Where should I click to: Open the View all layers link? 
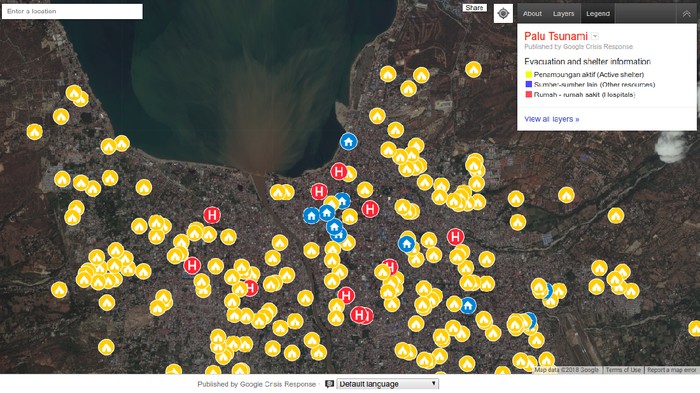(x=551, y=119)
